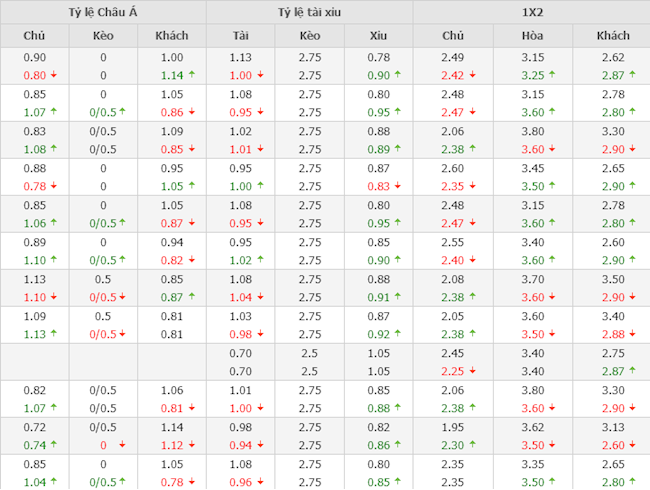Choose the 3.45 draw odds value
This screenshot has width=650, height=490.
point(533,168)
